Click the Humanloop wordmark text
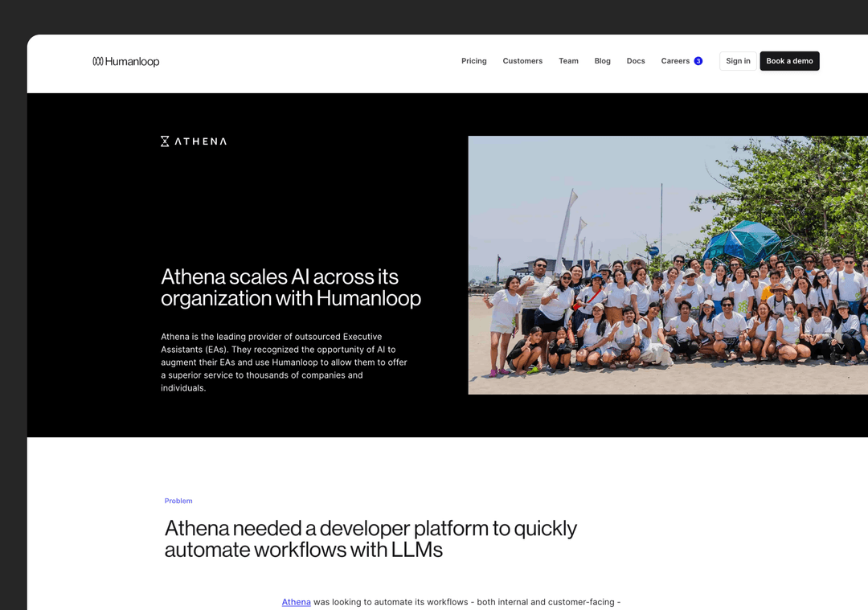This screenshot has height=610, width=868. tap(133, 62)
